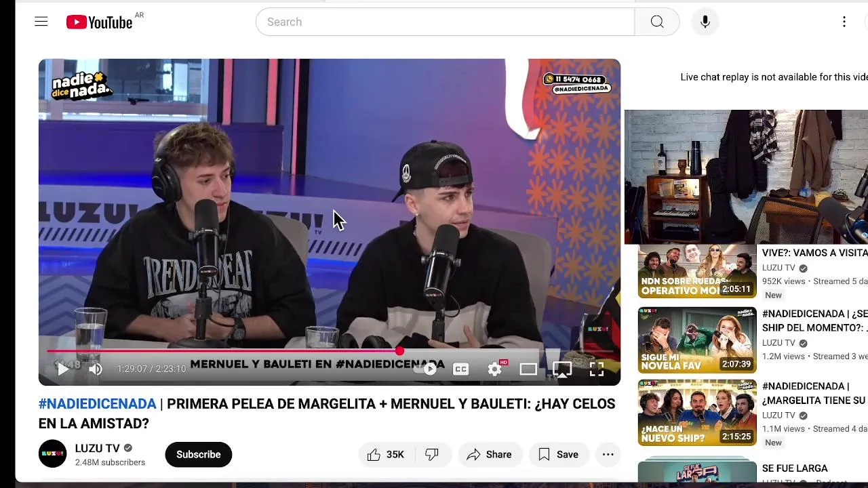Open '¿MARGELITA TIENE SU' video title
This screenshot has width=868, height=488.
tap(814, 393)
